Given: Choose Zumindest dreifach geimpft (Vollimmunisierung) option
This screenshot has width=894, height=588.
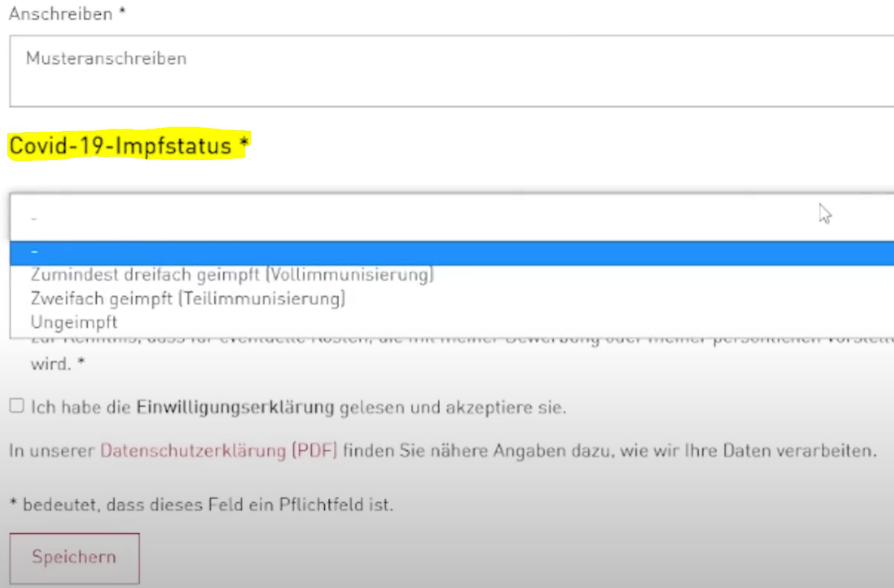Looking at the screenshot, I should 232,275.
